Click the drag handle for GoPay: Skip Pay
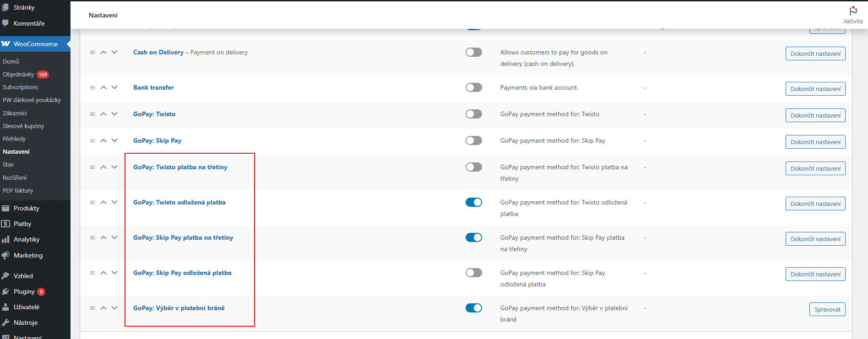This screenshot has height=339, width=868. (92, 140)
